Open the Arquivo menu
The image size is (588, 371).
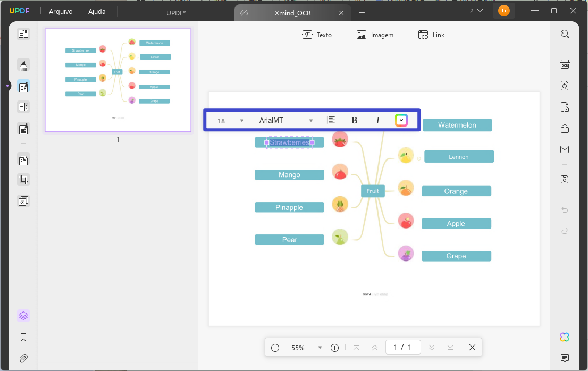pyautogui.click(x=60, y=11)
